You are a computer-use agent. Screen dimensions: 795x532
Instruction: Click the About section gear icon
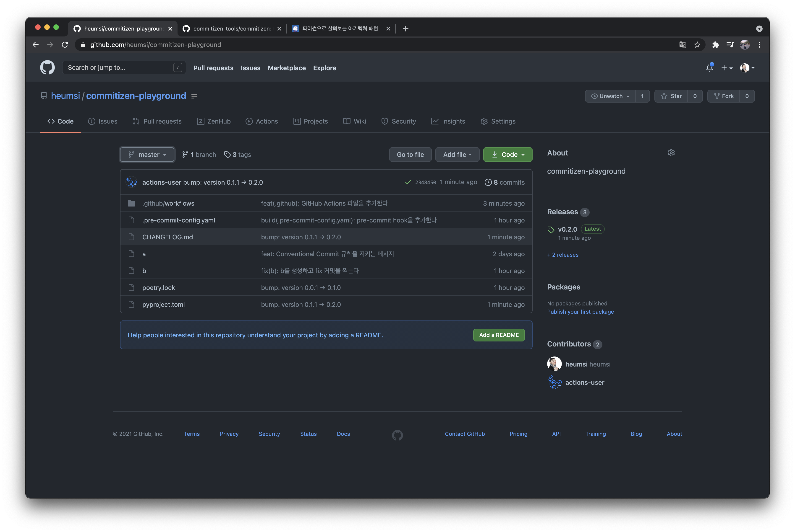point(671,153)
